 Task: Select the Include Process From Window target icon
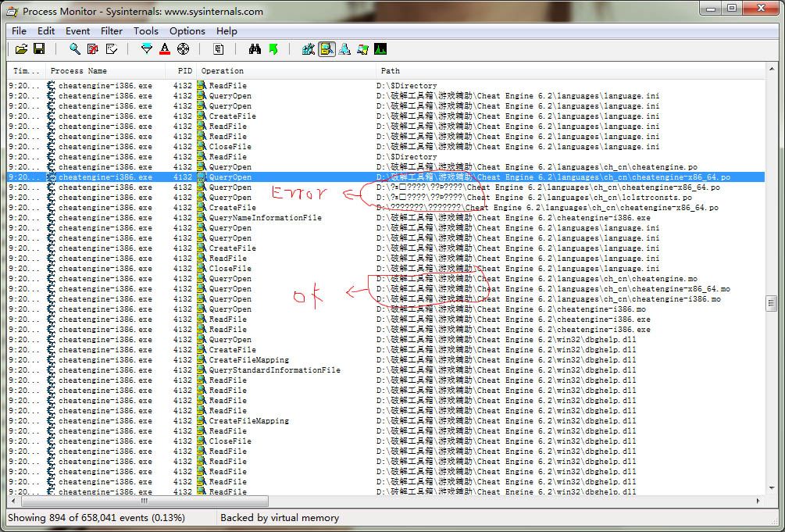(x=183, y=49)
